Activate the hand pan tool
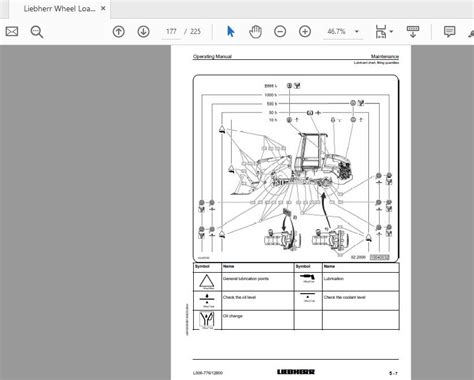474x380 pixels. [x=255, y=32]
